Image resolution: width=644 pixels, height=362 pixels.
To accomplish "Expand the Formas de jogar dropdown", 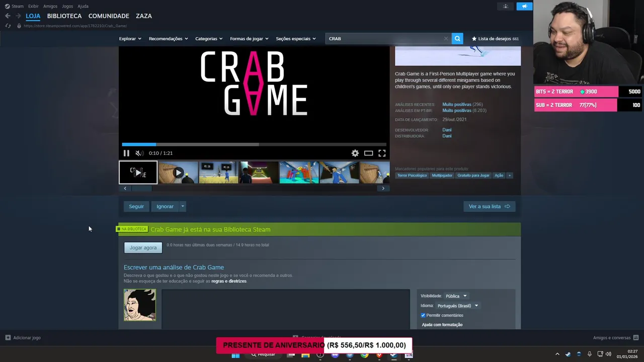I will coord(249,39).
